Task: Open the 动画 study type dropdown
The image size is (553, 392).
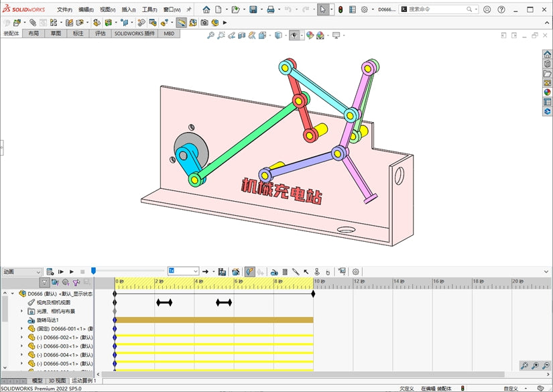Action: click(22, 272)
